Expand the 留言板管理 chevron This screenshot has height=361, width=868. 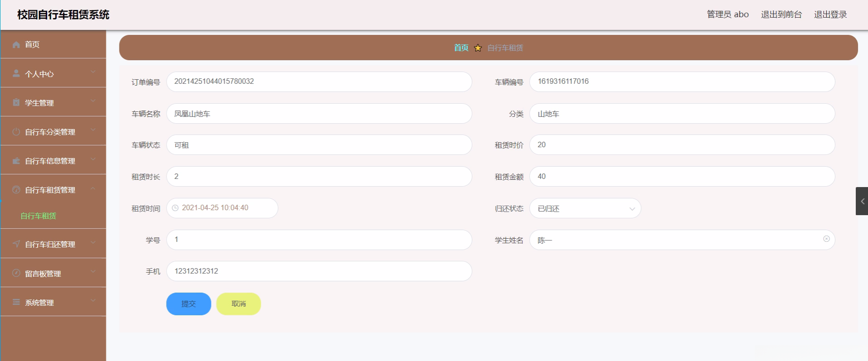tap(93, 271)
